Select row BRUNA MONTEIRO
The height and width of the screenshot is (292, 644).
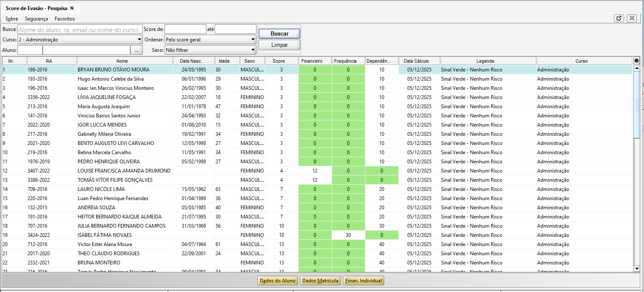point(317,263)
